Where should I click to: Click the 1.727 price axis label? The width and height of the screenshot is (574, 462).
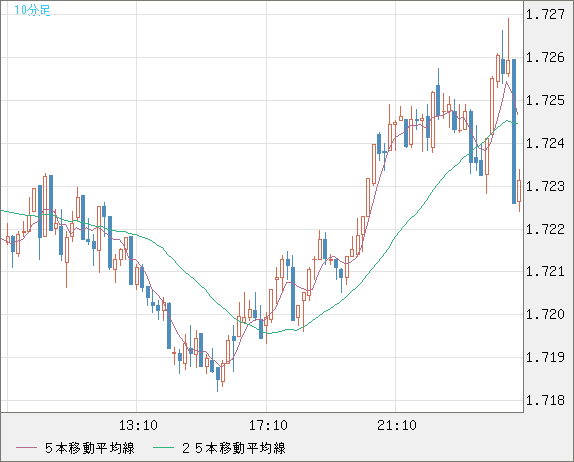[x=545, y=14]
